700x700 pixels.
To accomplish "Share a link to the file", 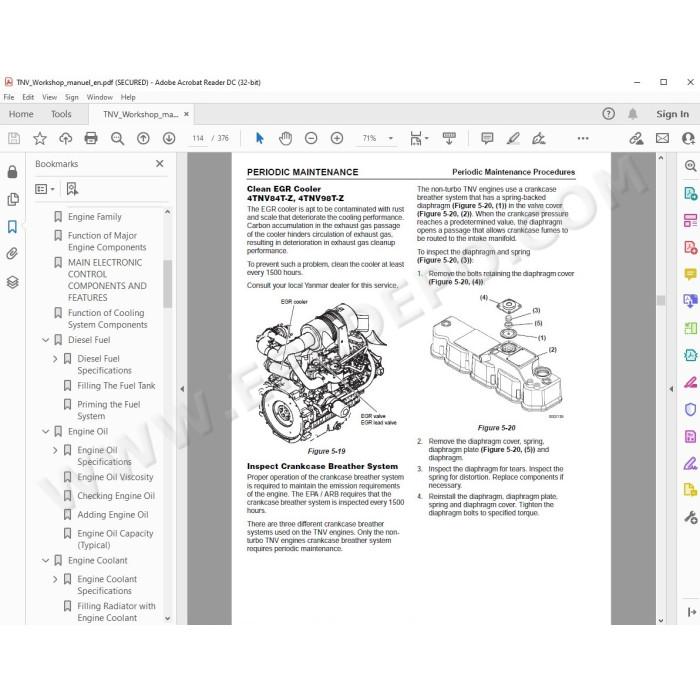I will click(x=636, y=138).
